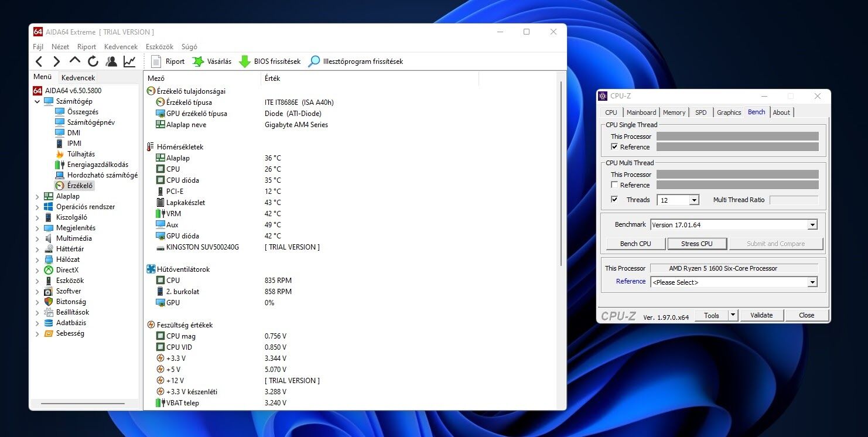Expand the Biztonság tree node
The width and height of the screenshot is (868, 437).
(x=37, y=302)
